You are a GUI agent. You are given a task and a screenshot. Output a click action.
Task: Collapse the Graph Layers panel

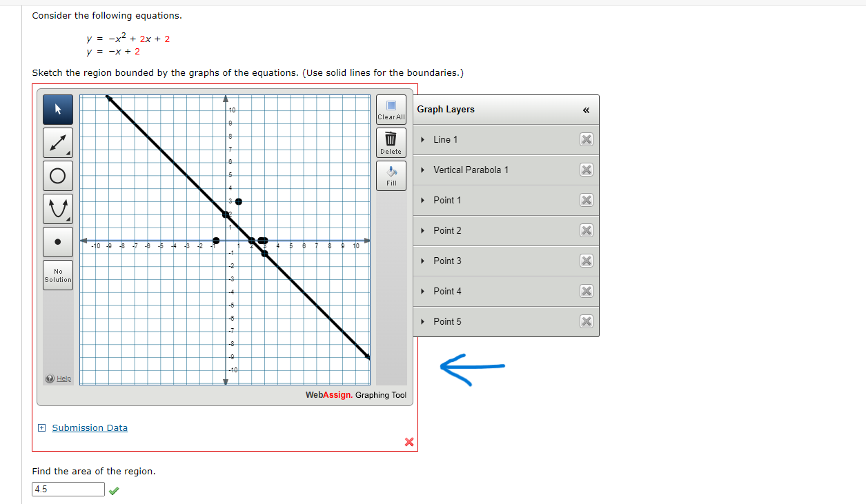coord(585,109)
